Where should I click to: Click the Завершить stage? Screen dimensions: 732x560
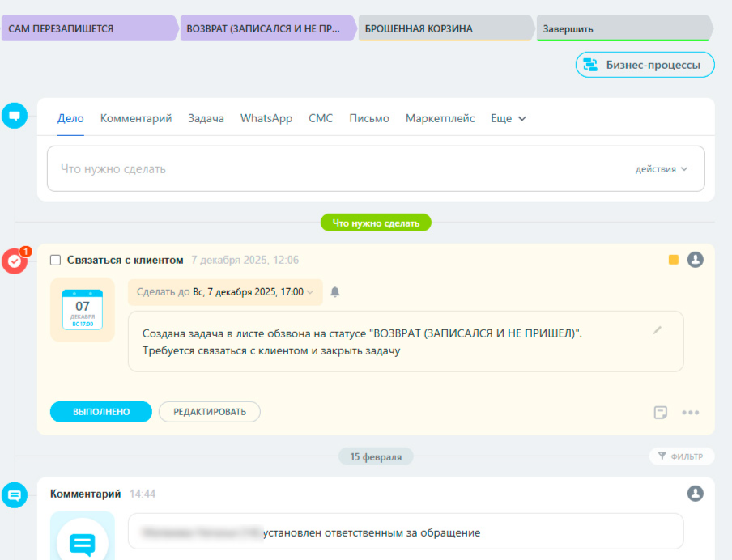624,28
